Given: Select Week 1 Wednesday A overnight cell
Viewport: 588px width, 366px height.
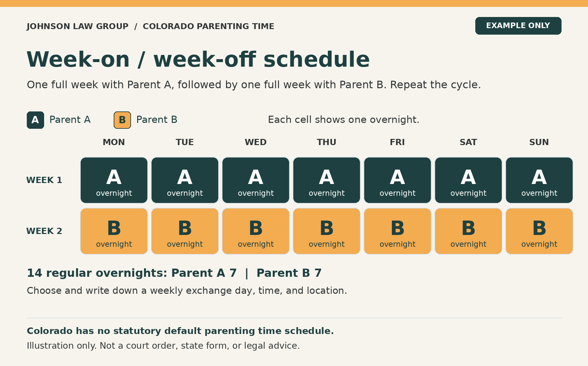Looking at the screenshot, I should pos(256,180).
